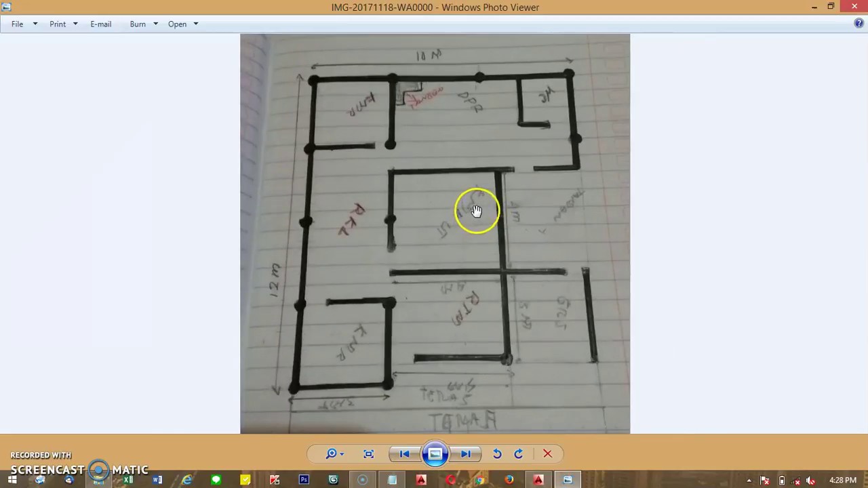This screenshot has height=488, width=868.
Task: Expand the Print dropdown arrow
Action: (75, 24)
